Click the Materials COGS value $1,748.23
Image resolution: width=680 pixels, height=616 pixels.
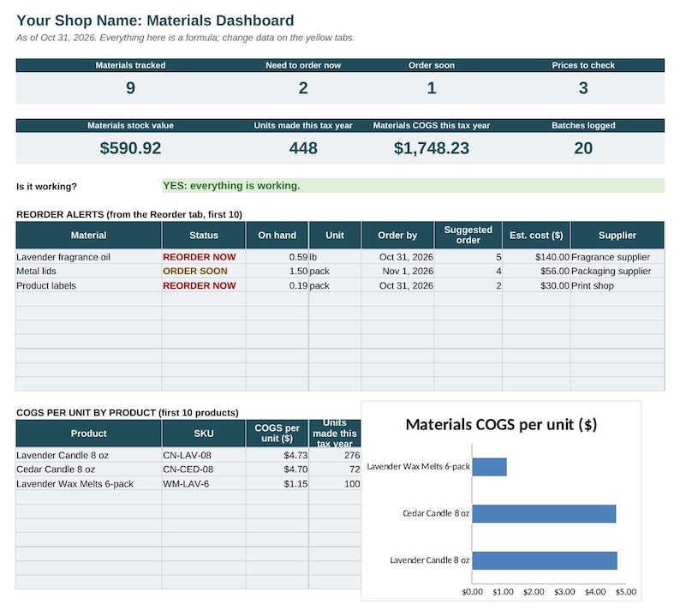pos(432,148)
